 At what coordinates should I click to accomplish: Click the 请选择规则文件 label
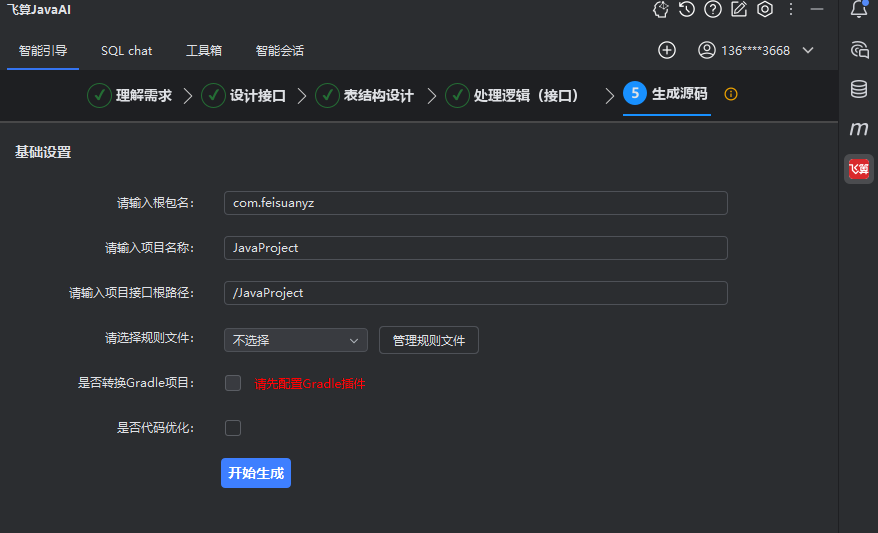(x=150, y=338)
